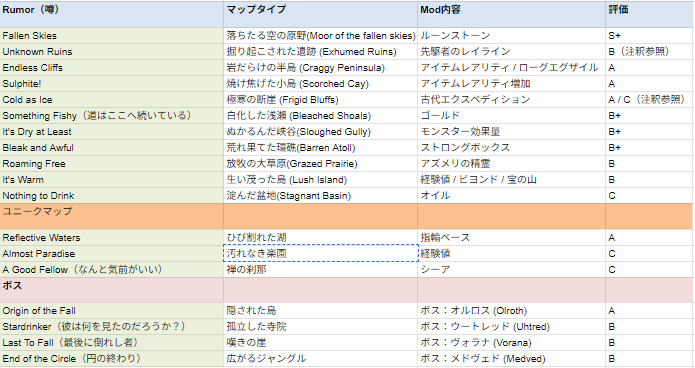
Task: Click the 'アズメリの精霊' cell
Action: [x=511, y=164]
